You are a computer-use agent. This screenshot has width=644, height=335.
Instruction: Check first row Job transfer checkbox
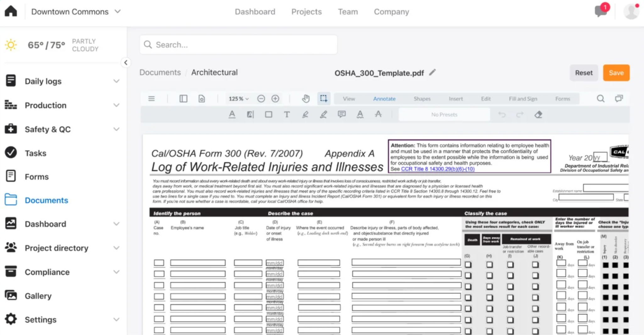[x=510, y=265]
